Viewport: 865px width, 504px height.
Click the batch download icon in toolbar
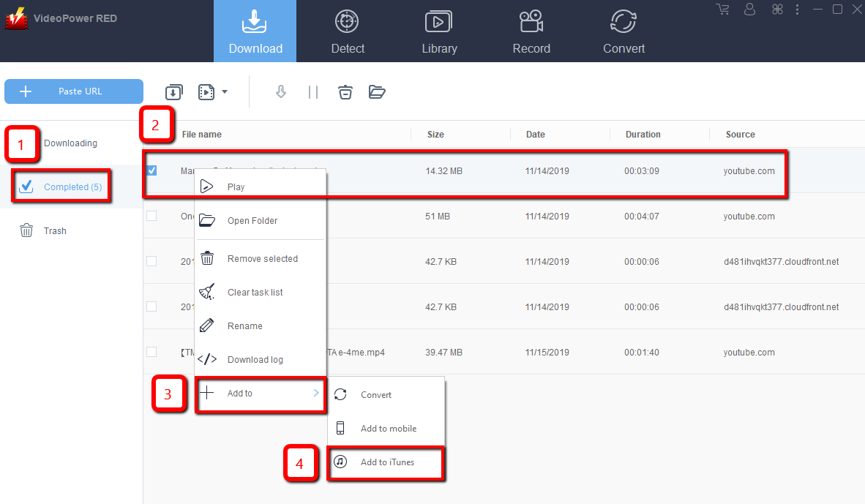173,92
